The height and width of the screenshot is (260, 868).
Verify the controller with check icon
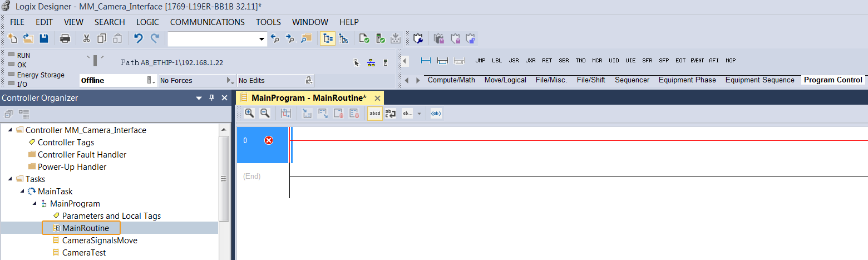381,38
